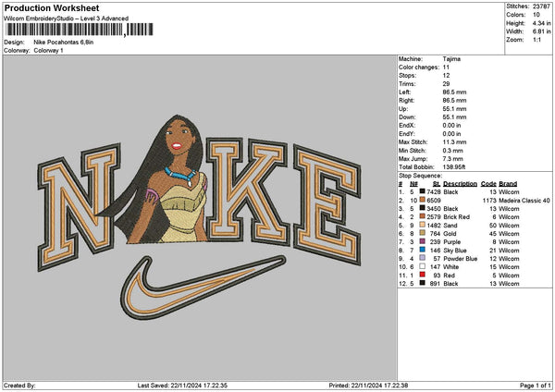
Task: Click the width value '6.81 in'
Action: coord(541,31)
